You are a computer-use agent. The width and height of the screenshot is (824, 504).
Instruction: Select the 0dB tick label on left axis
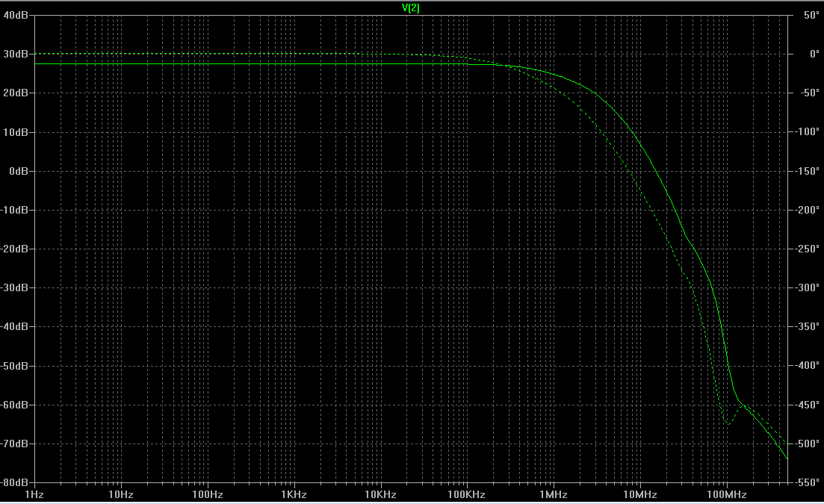tap(19, 171)
